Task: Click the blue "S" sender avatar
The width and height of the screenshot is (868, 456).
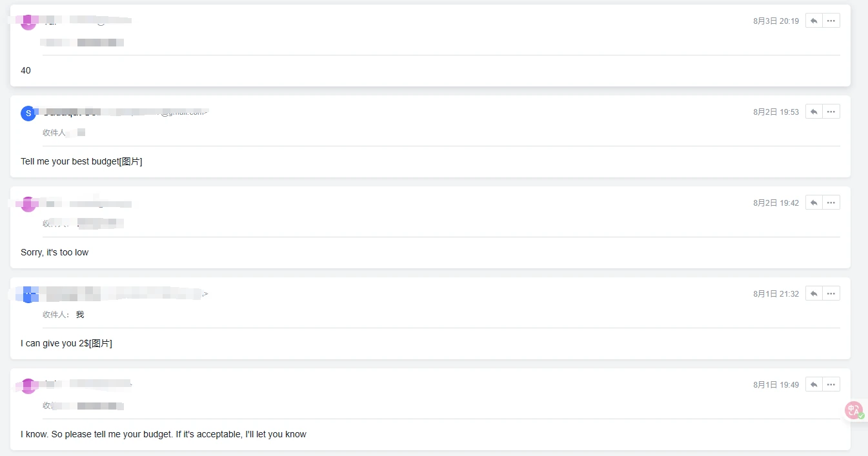Action: click(28, 114)
